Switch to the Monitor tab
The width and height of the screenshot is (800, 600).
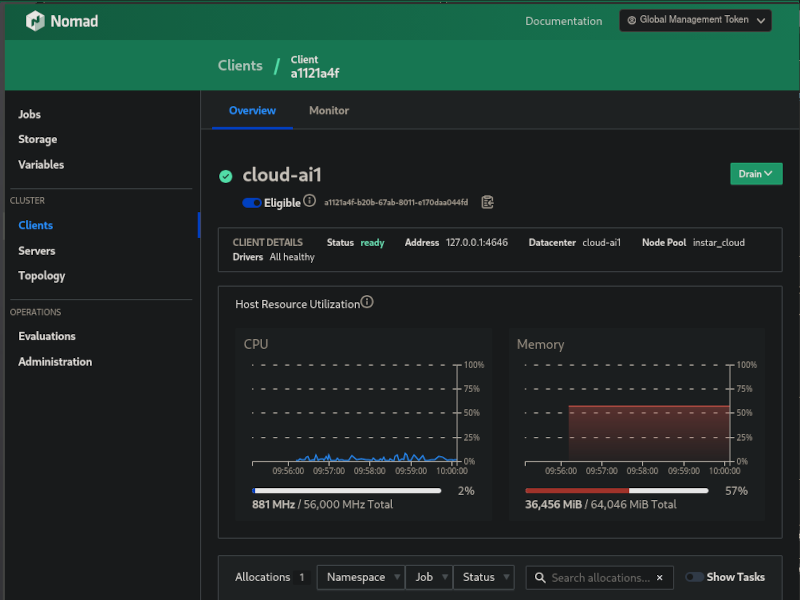coord(329,111)
